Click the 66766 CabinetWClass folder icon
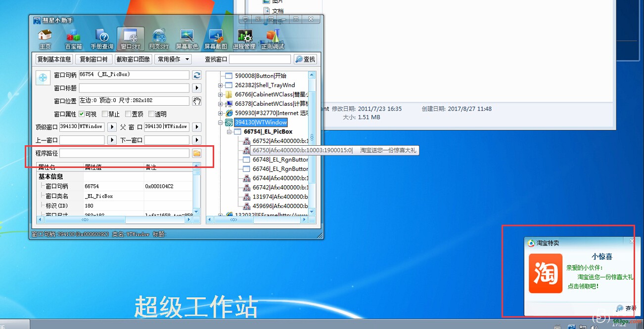This screenshot has height=329, width=644. click(x=229, y=94)
